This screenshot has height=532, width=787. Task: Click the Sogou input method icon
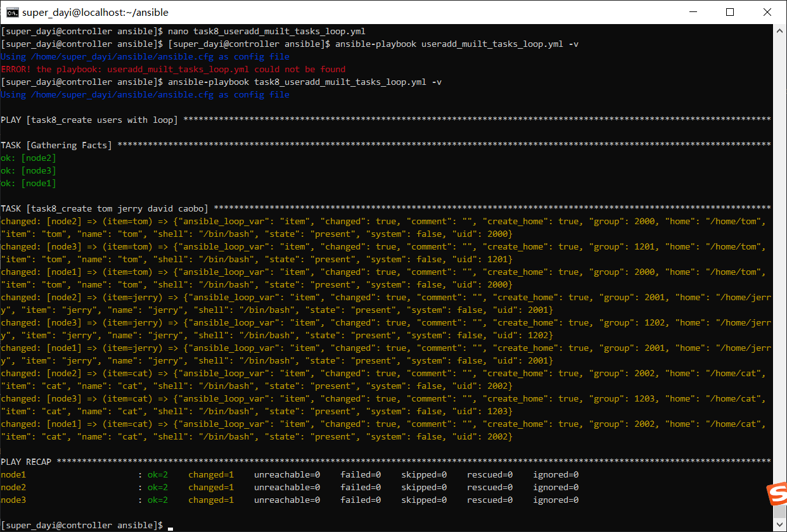[776, 494]
